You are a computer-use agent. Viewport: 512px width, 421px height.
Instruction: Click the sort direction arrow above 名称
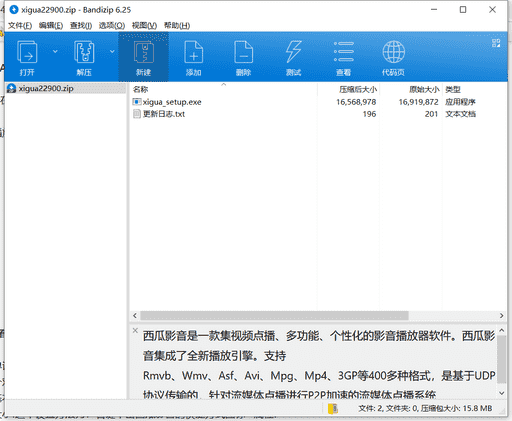click(x=224, y=85)
